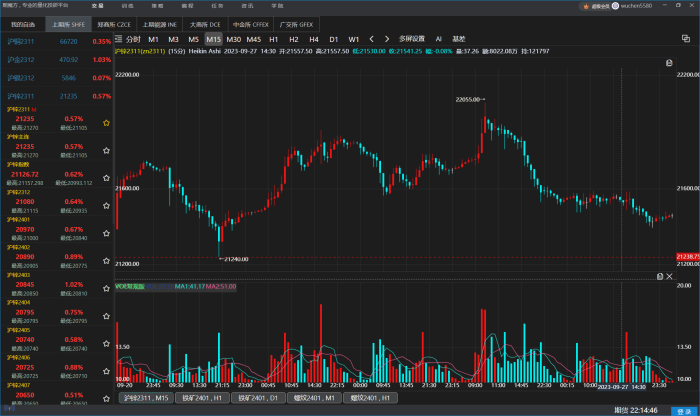
Task: Star the 沪锌指数 row
Action: pos(105,179)
